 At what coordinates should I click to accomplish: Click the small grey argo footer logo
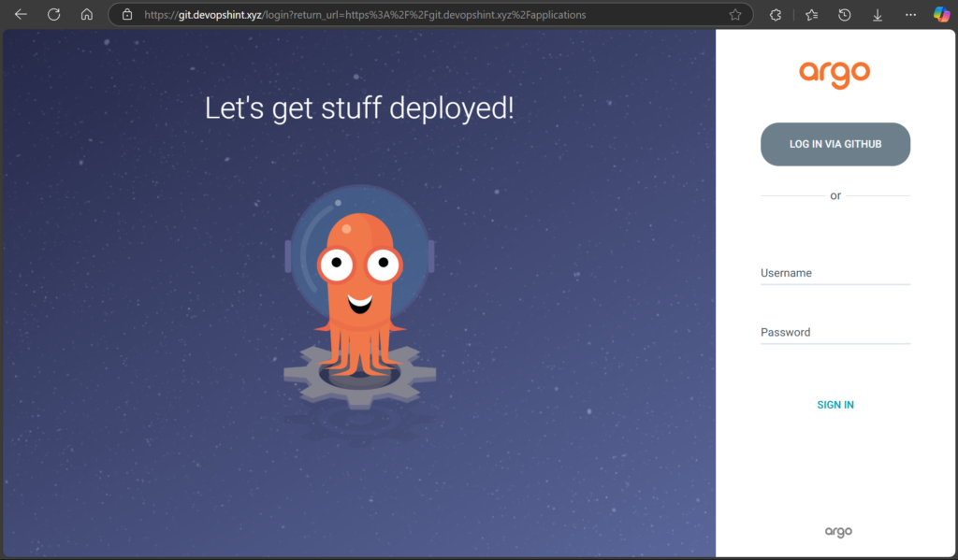(x=838, y=531)
